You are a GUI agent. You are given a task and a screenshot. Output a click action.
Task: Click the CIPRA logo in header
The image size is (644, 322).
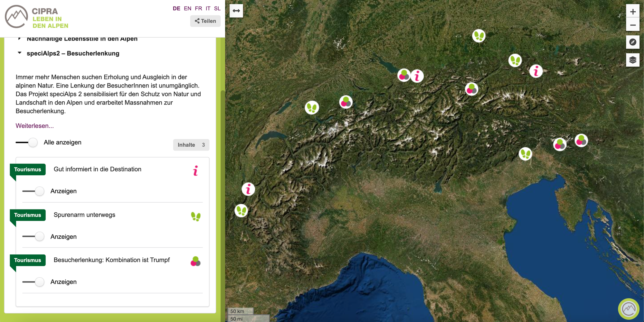click(37, 17)
